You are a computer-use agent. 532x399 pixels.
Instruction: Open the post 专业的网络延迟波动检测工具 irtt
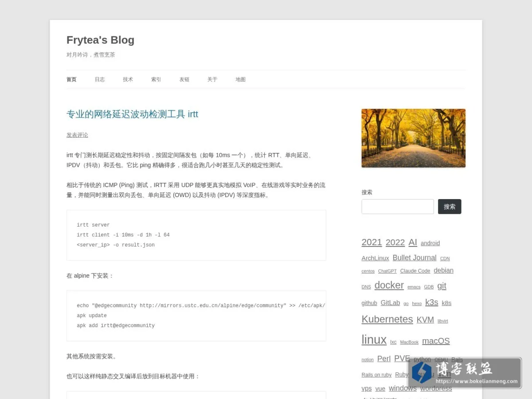click(132, 114)
